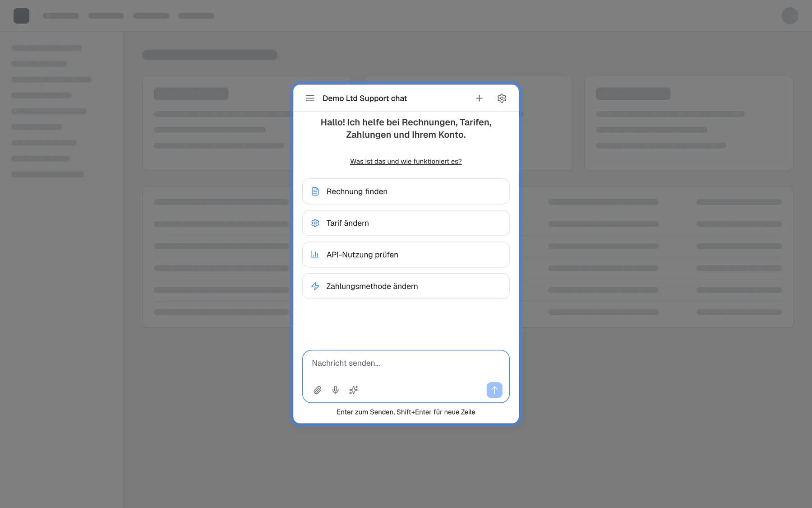Start a new chat with plus icon
Screen dimensions: 812x508
(x=479, y=98)
